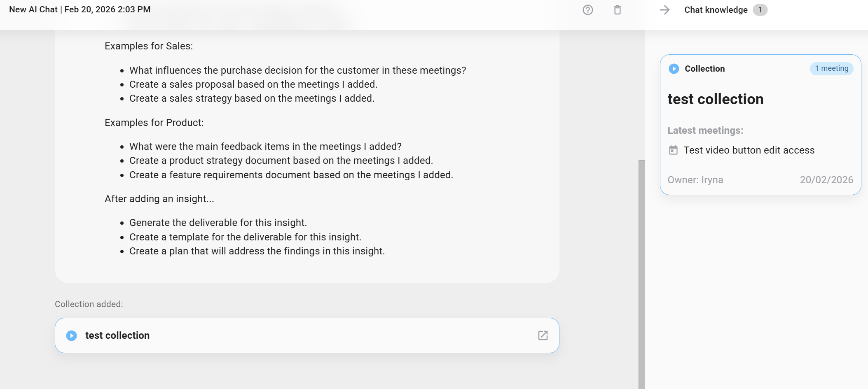Select the "test collection" name under Collection added
Screen dimensions: 868x389
[x=117, y=335]
